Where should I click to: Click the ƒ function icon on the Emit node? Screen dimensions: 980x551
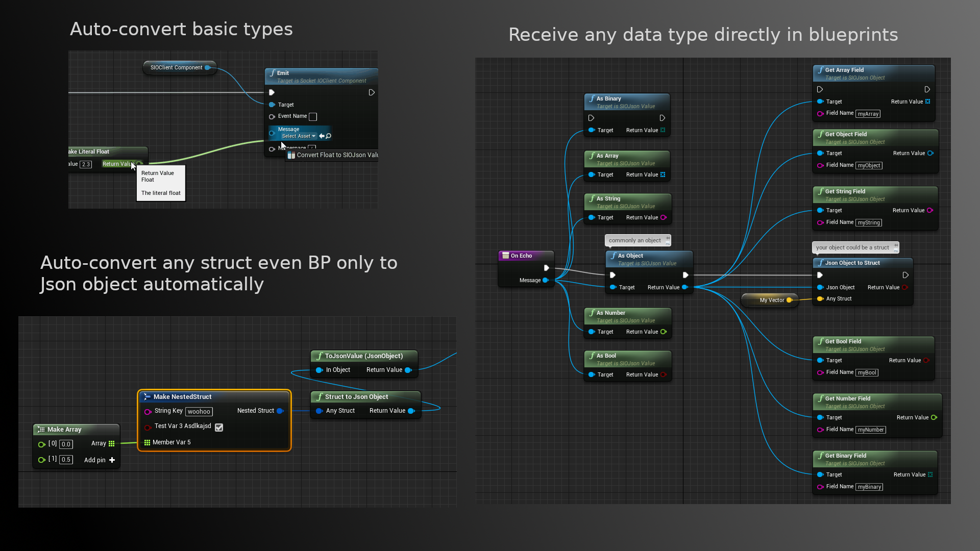click(273, 73)
